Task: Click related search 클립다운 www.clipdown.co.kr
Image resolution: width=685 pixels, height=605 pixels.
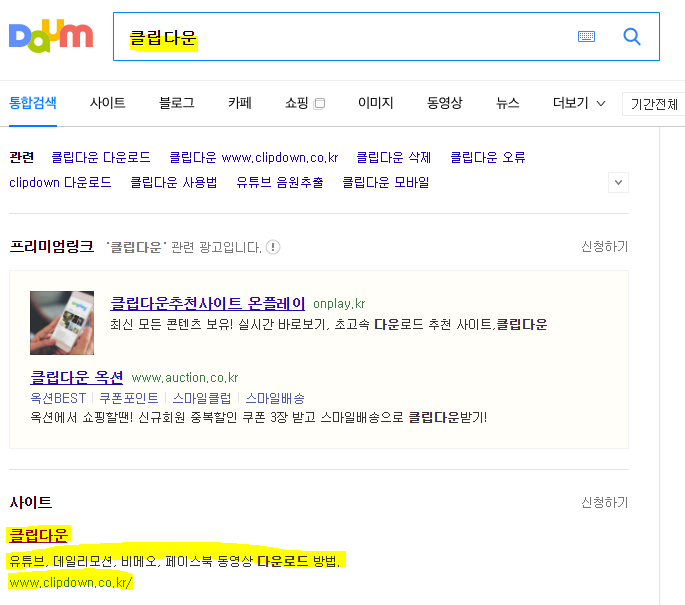Action: [x=254, y=157]
